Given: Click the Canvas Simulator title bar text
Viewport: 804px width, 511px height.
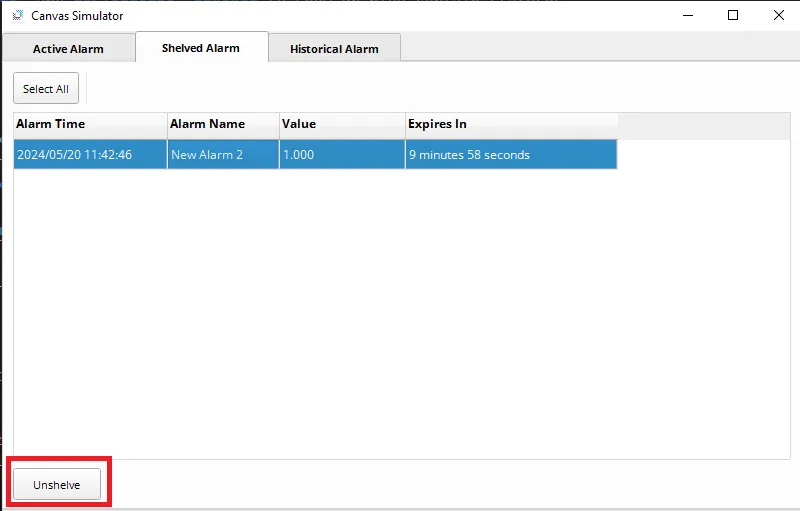Looking at the screenshot, I should click(77, 15).
